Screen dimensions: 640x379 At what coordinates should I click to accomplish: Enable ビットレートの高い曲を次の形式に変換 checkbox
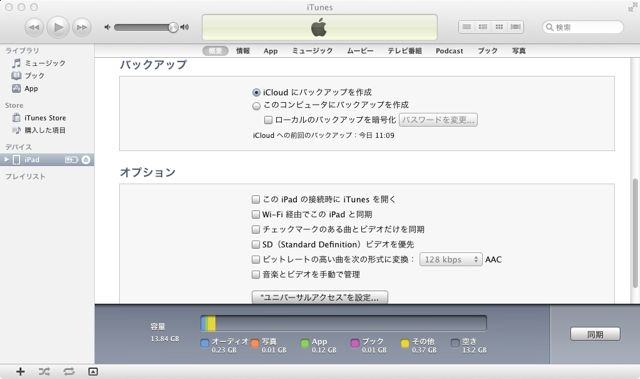point(256,259)
